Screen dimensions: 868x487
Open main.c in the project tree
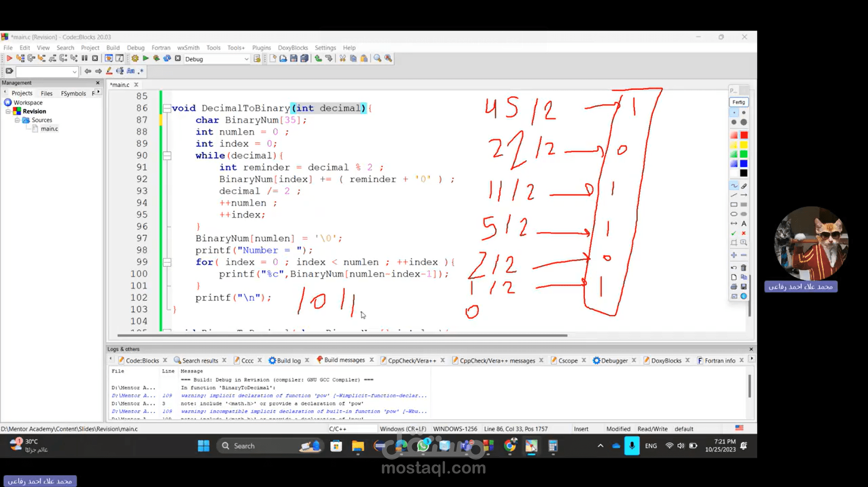pos(49,129)
